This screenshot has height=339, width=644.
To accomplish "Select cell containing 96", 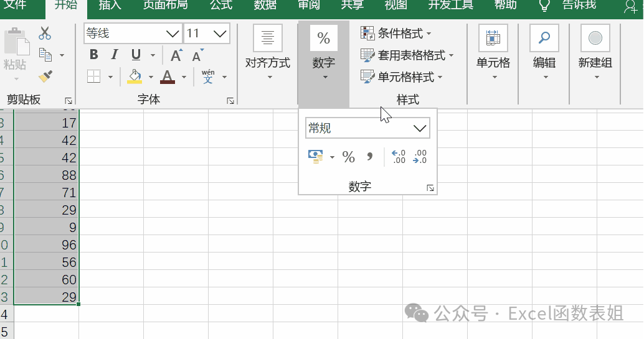I will [x=47, y=244].
